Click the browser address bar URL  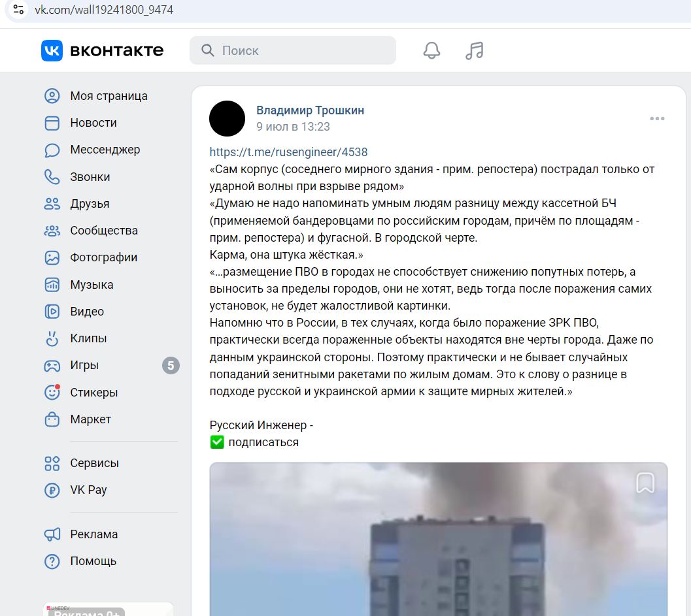[104, 9]
